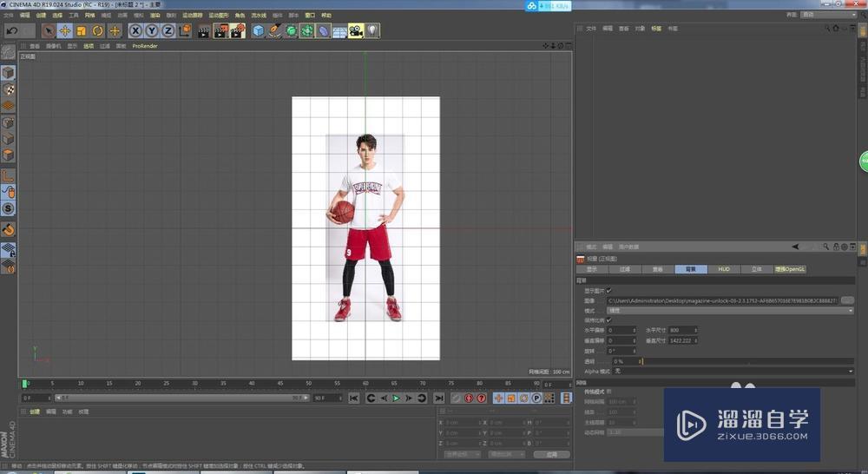Open the interface layout dropdown at top right
Image resolution: width=868 pixels, height=474 pixels.
click(x=828, y=15)
